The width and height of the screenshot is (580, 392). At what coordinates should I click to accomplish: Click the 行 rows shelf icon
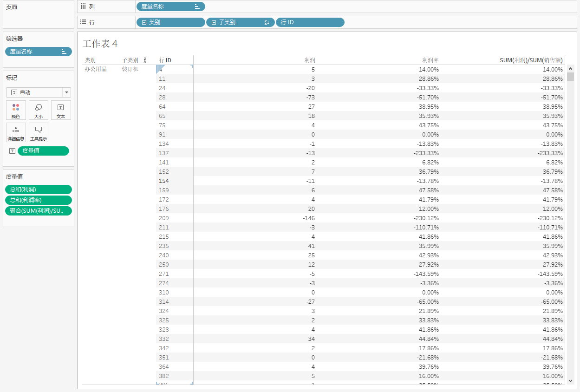pos(83,22)
